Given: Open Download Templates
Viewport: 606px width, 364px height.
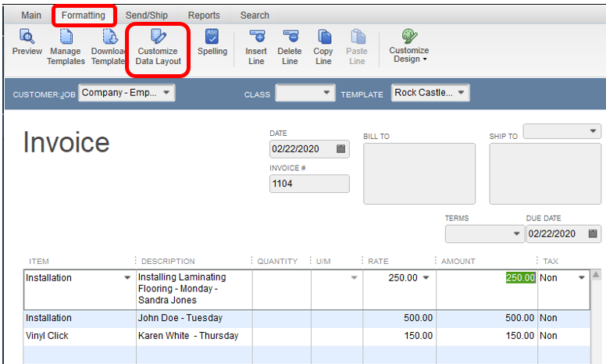Looking at the screenshot, I should tap(109, 47).
